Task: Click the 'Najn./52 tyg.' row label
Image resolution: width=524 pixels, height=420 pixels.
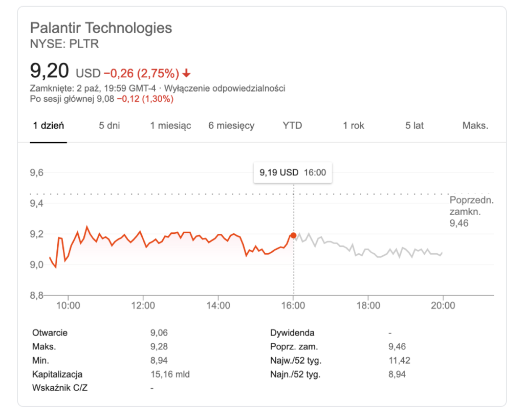Action: tap(295, 374)
